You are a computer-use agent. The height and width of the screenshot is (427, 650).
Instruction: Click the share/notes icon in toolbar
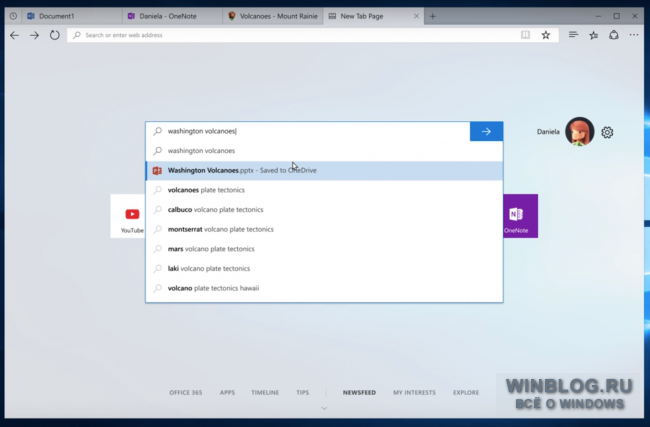[614, 35]
